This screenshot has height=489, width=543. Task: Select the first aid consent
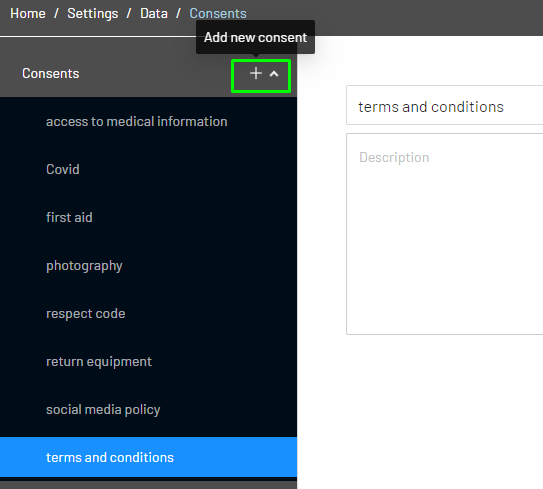tap(148, 217)
